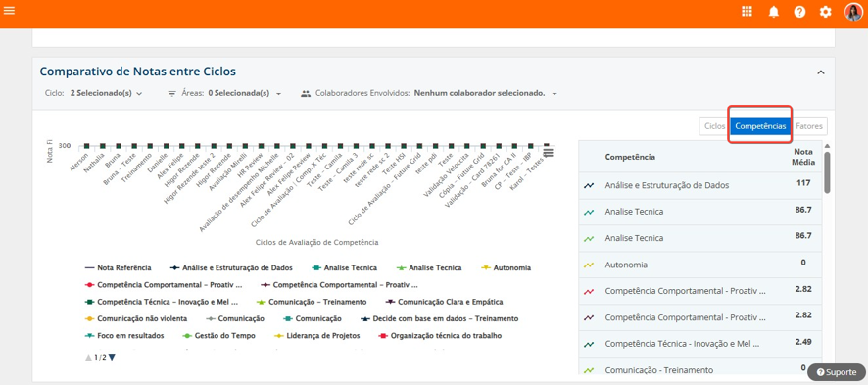Image resolution: width=868 pixels, height=385 pixels.
Task: Open the notifications bell
Action: click(x=773, y=12)
